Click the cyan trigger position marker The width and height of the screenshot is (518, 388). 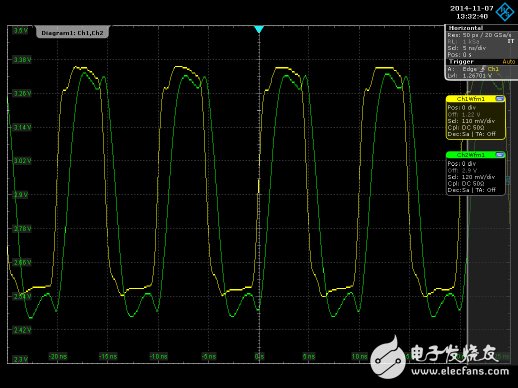259,29
